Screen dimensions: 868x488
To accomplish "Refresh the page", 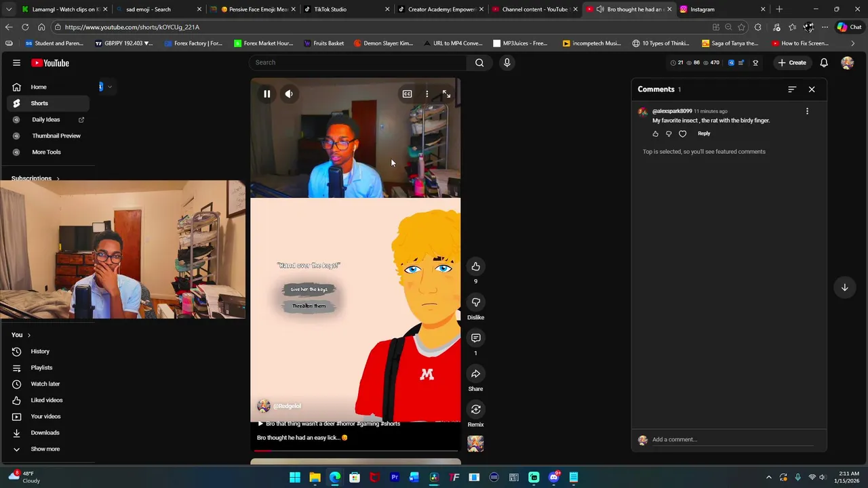I will 25,27.
